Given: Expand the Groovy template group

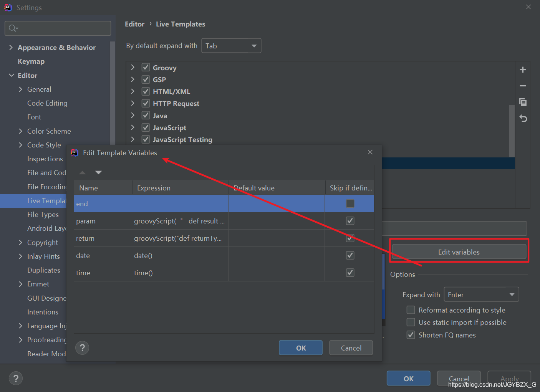Looking at the screenshot, I should tap(133, 67).
